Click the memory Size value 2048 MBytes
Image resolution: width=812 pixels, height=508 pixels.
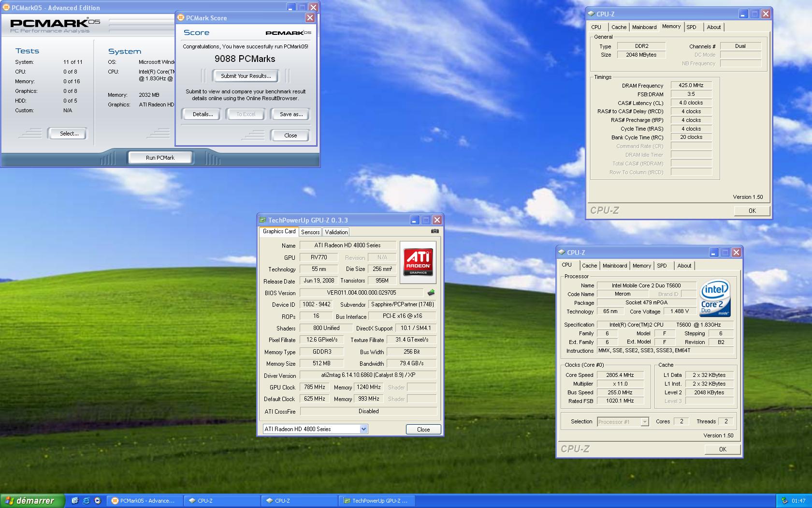[641, 55]
